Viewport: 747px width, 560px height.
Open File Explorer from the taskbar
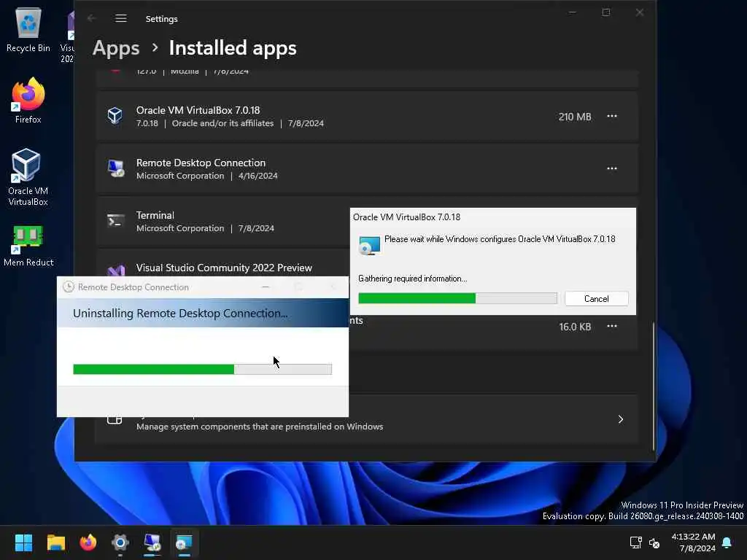click(x=55, y=542)
